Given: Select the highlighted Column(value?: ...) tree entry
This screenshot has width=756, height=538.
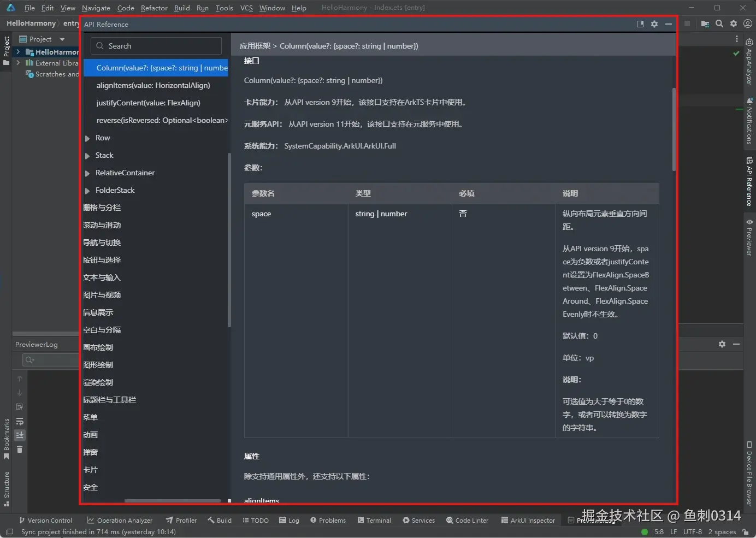Looking at the screenshot, I should 156,68.
